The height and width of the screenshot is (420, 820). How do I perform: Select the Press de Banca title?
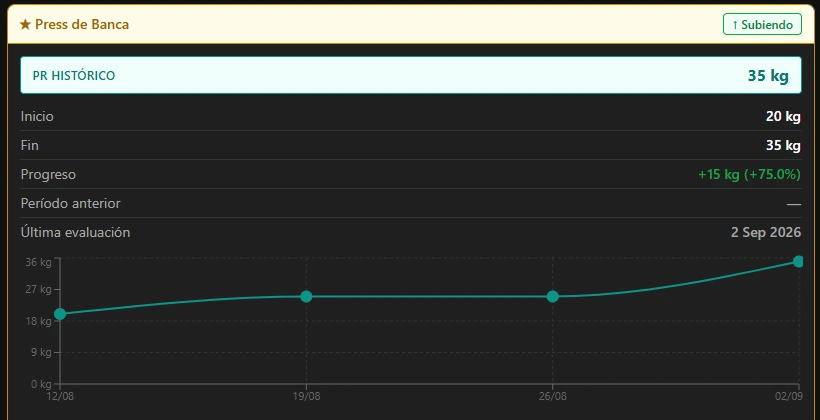[x=82, y=25]
